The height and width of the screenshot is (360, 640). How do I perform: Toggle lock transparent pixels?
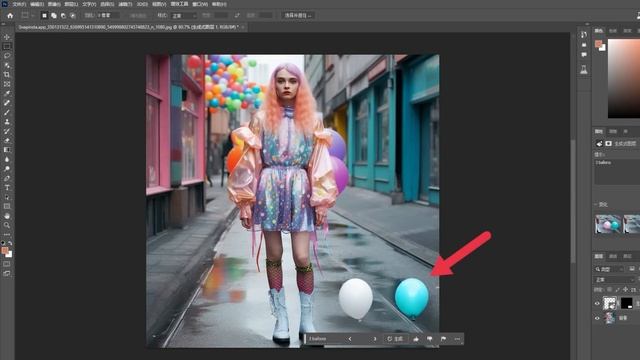pyautogui.click(x=609, y=289)
